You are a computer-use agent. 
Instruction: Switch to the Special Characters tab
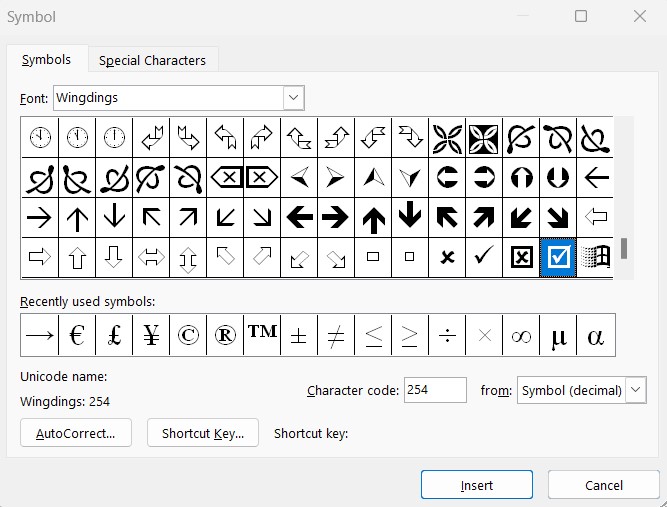pos(152,60)
